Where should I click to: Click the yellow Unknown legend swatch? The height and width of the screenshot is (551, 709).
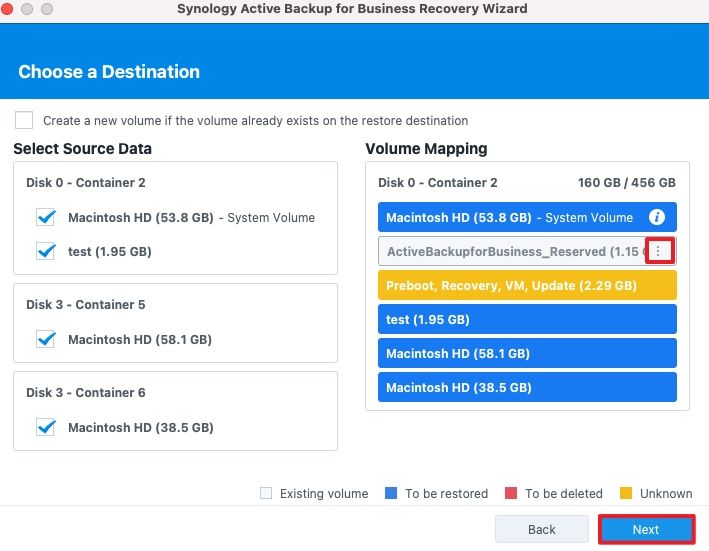coord(626,493)
